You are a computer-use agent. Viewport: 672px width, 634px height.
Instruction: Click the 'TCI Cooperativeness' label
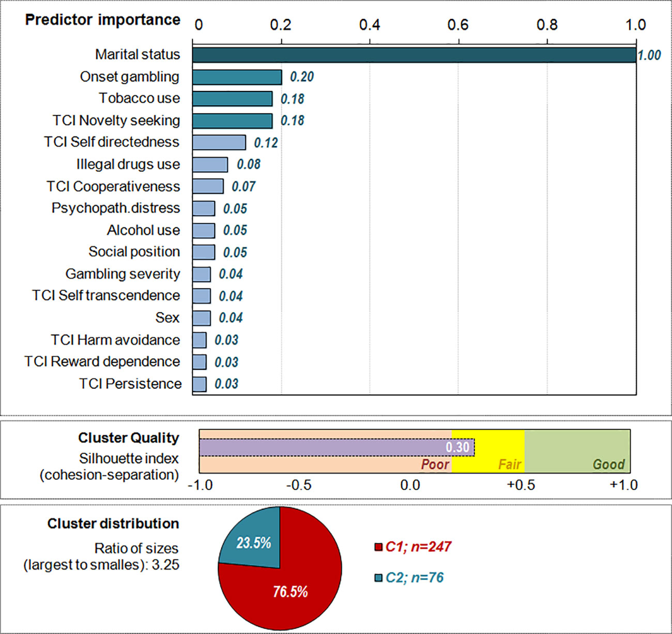[113, 186]
